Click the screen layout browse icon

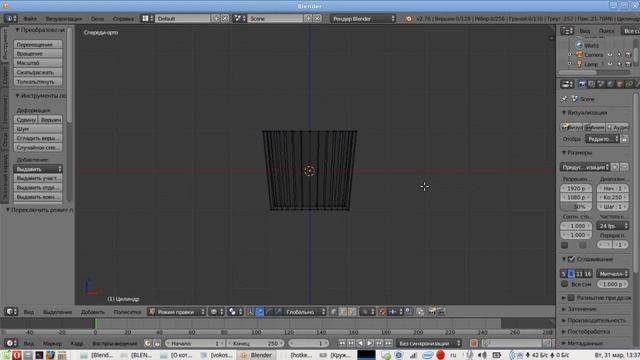click(147, 18)
